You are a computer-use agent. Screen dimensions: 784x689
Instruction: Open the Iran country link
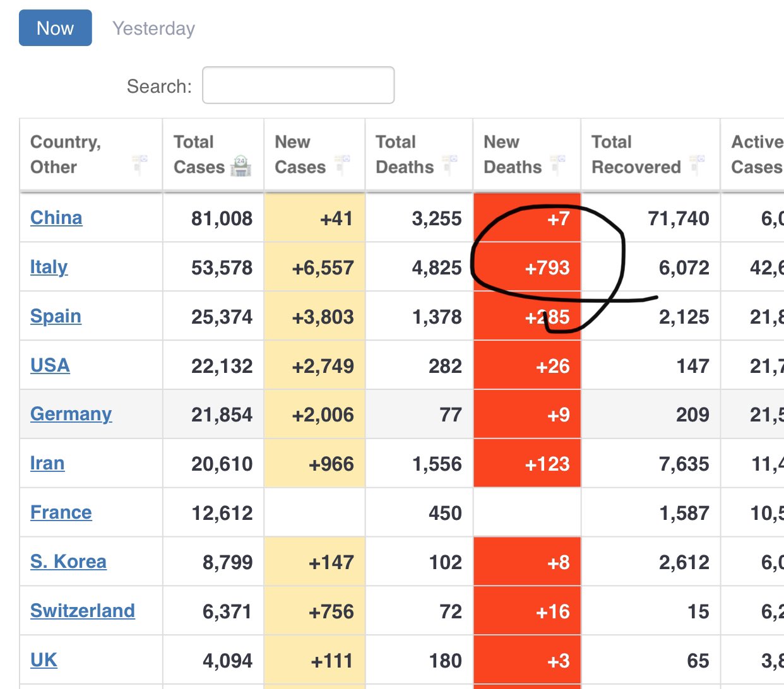[47, 463]
